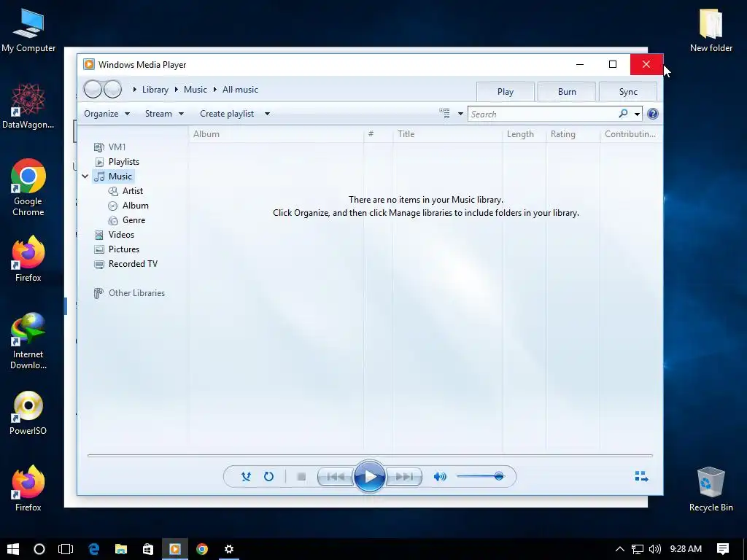Viewport: 747px width, 560px height.
Task: Click the Back navigation button
Action: click(93, 89)
